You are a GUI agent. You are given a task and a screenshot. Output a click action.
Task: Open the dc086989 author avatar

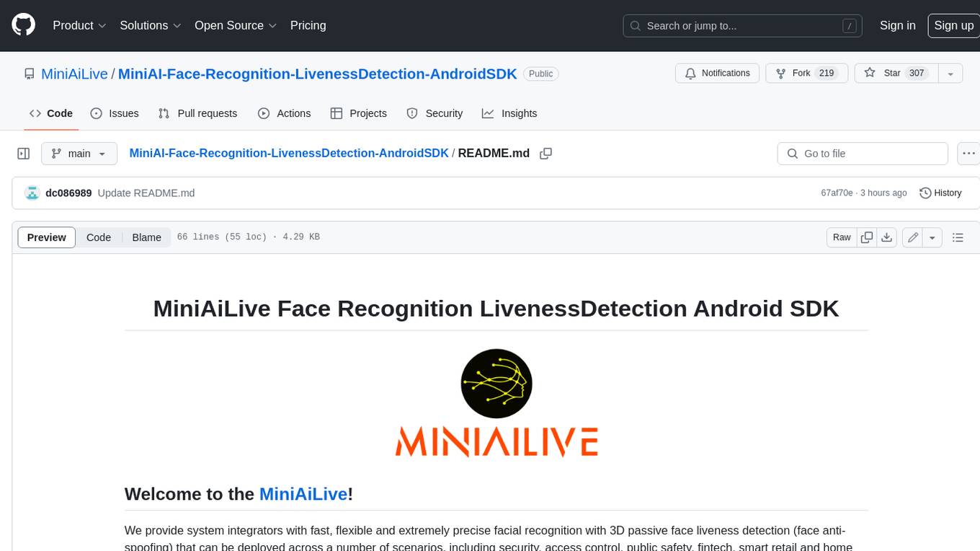32,193
